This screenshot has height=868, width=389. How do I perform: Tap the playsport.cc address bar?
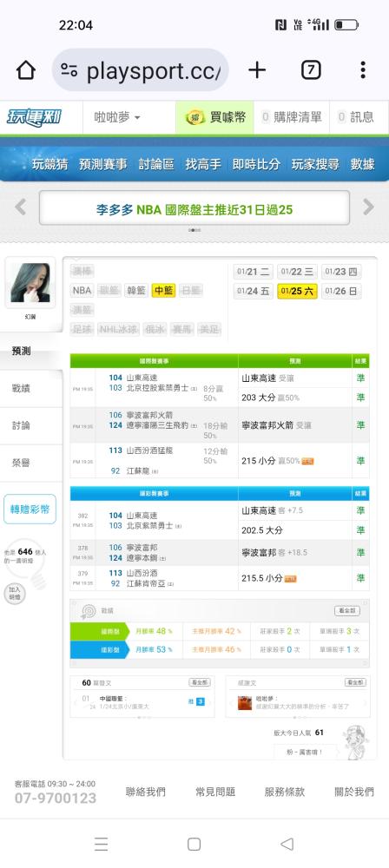tap(140, 69)
